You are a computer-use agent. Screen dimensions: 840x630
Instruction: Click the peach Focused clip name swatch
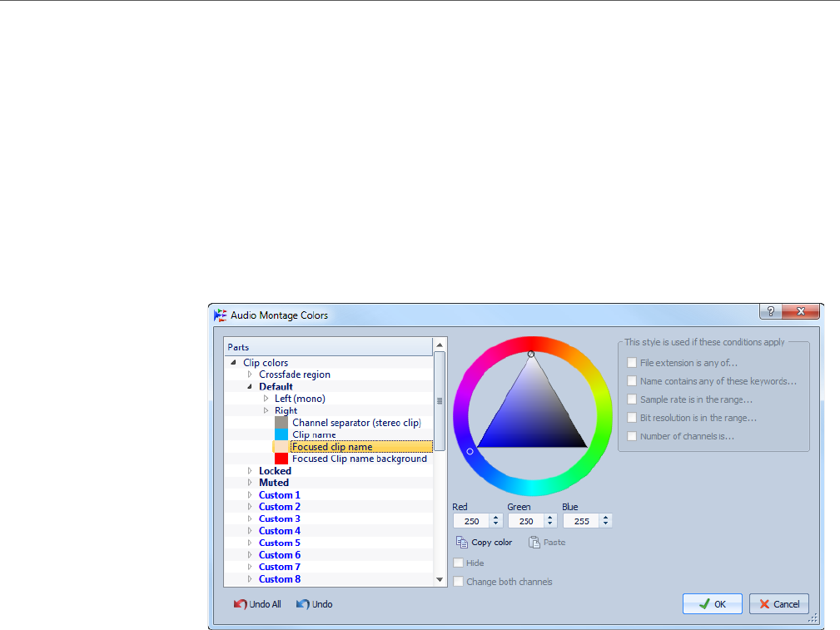pos(281,447)
